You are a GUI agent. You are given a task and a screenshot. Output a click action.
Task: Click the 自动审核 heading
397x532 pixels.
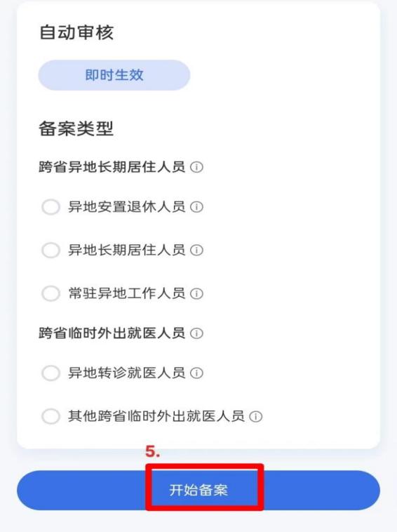pos(76,32)
